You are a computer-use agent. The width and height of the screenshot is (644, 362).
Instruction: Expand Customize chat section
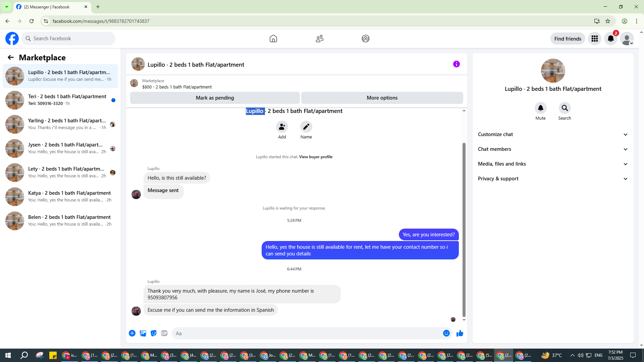click(x=552, y=134)
